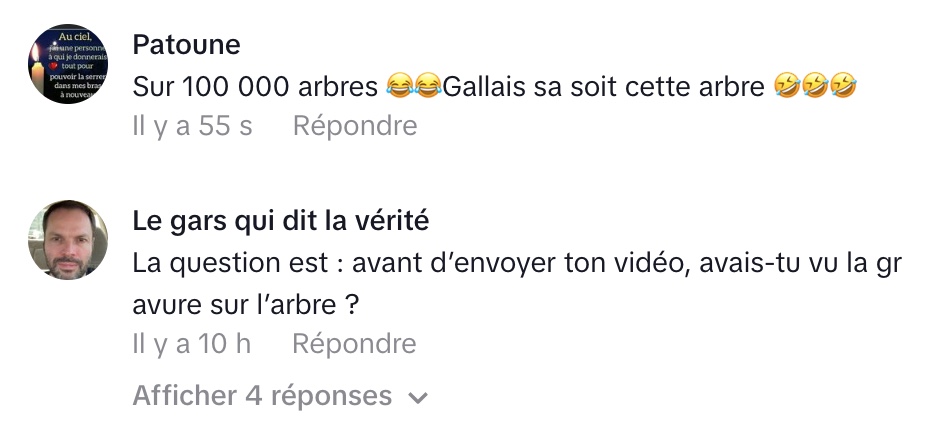This screenshot has width=932, height=428.
Task: Reply to Patoune's comment via Répondre
Action: 355,126
